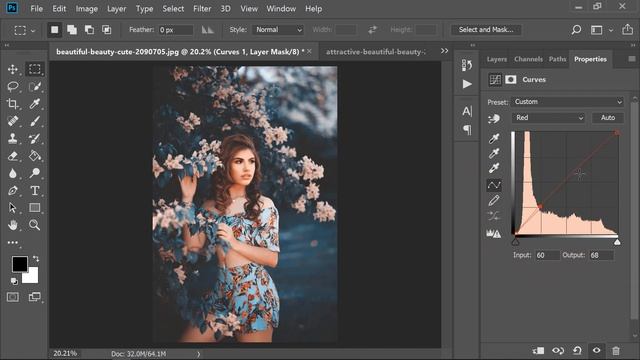Enable edit points to modify curve mode

tap(494, 185)
